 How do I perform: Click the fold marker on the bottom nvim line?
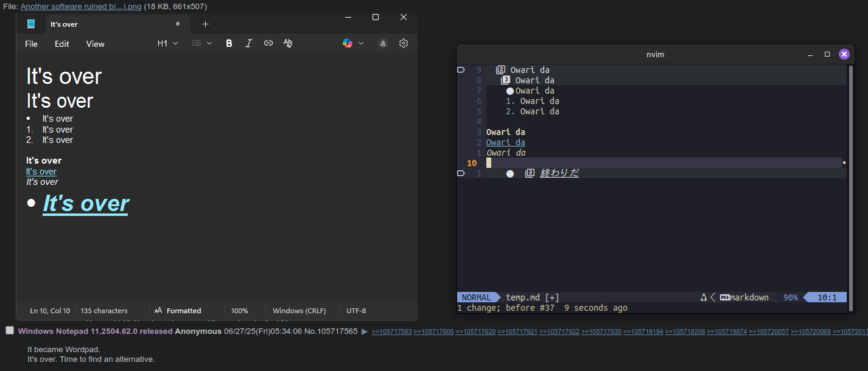coord(461,173)
